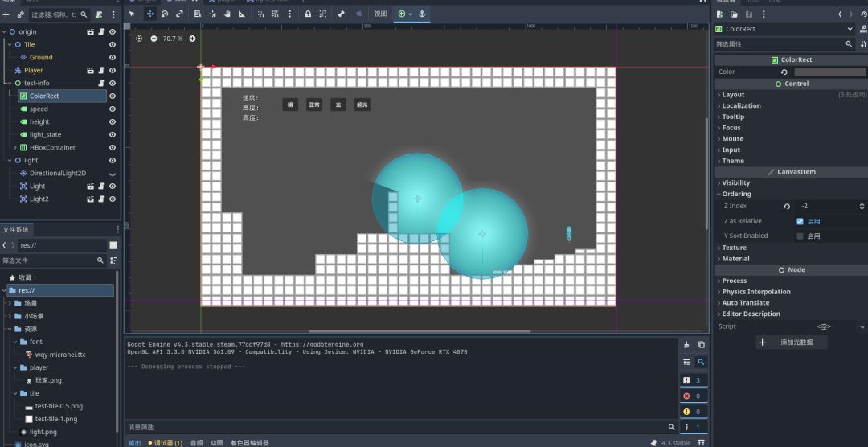The image size is (868, 447).
Task: Switch to the 调试器 debugger tab
Action: (x=165, y=442)
